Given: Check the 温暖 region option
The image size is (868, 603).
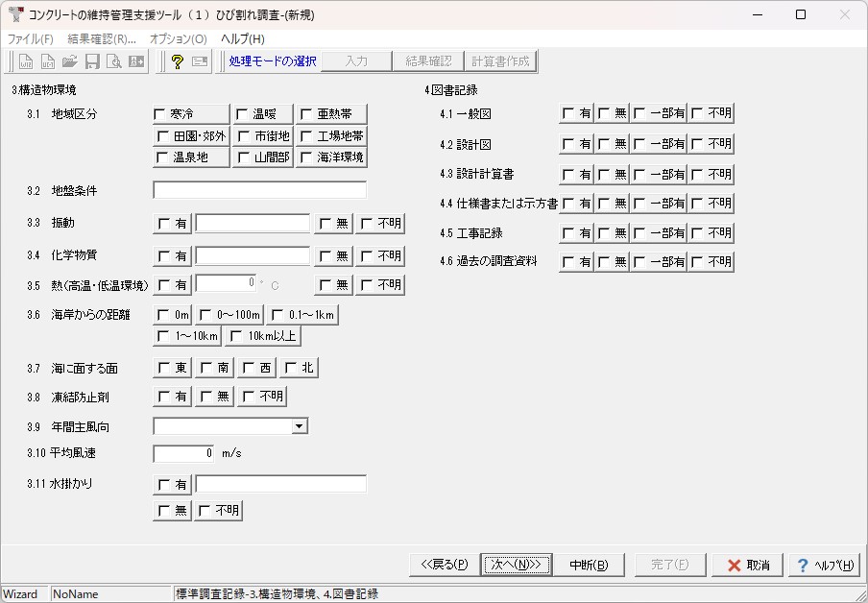Looking at the screenshot, I should click(242, 114).
